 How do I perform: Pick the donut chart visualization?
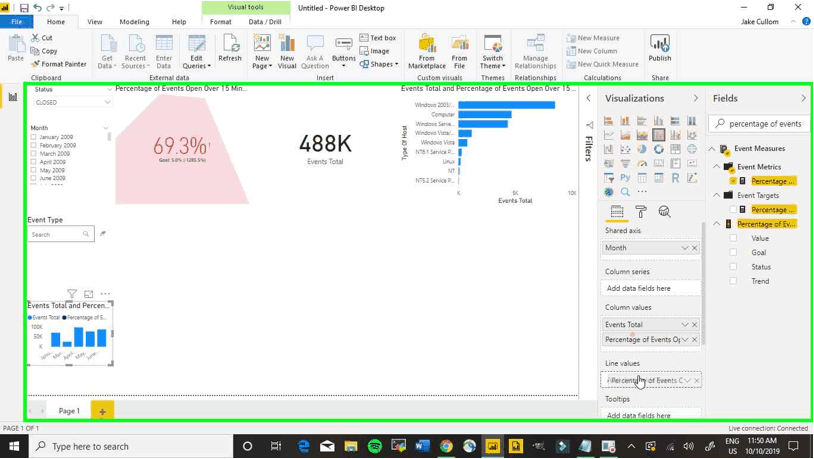[x=658, y=149]
